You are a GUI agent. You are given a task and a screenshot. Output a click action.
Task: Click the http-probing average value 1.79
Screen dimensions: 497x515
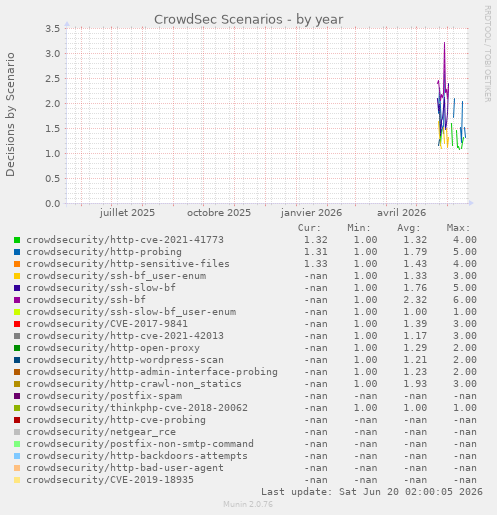pos(415,252)
